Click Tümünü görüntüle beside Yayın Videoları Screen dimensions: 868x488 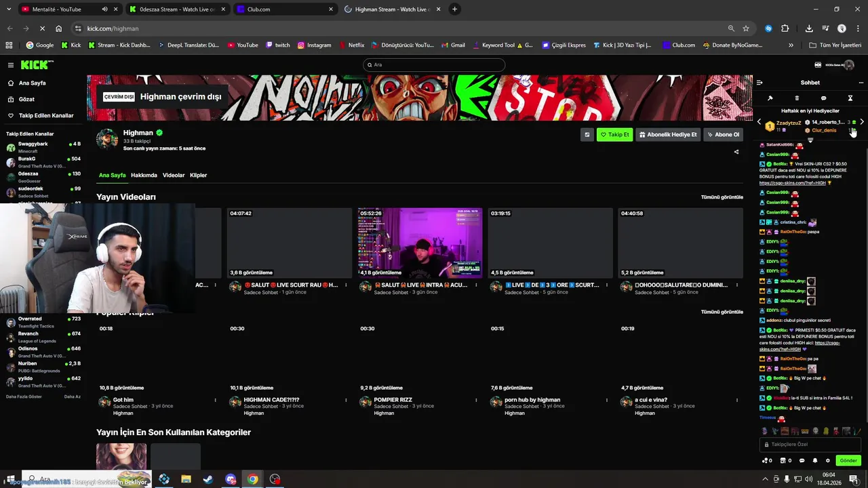point(722,197)
